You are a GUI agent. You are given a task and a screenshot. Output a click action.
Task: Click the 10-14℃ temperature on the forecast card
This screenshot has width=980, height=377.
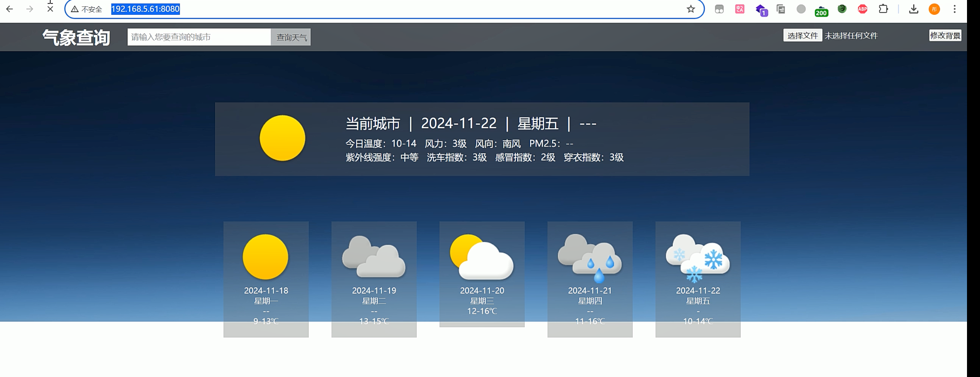coord(698,321)
